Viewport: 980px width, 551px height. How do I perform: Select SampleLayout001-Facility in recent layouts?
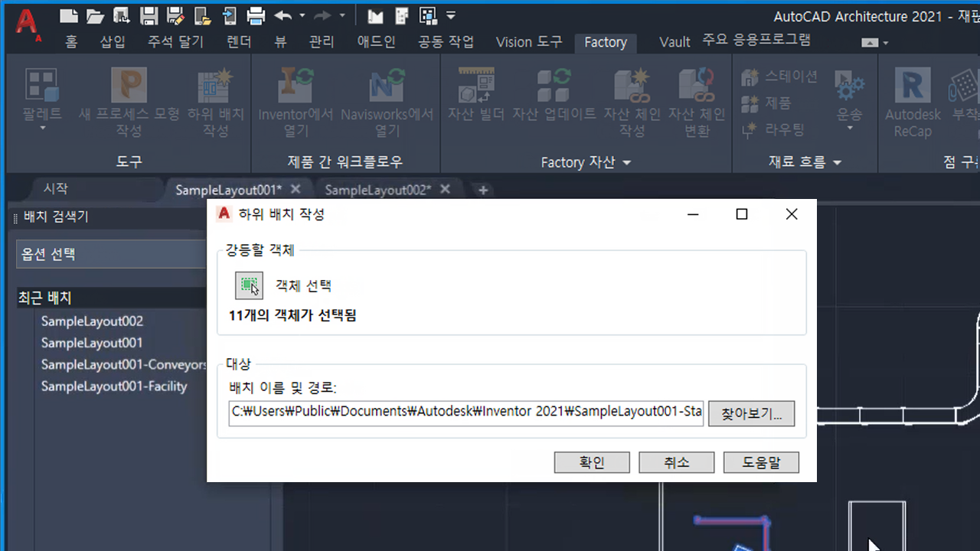114,386
